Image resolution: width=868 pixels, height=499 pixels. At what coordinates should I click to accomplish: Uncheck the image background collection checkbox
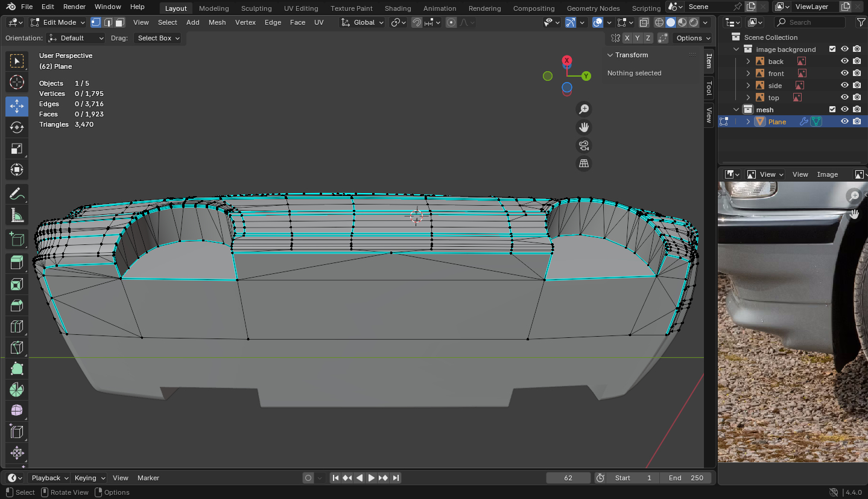[x=832, y=49]
